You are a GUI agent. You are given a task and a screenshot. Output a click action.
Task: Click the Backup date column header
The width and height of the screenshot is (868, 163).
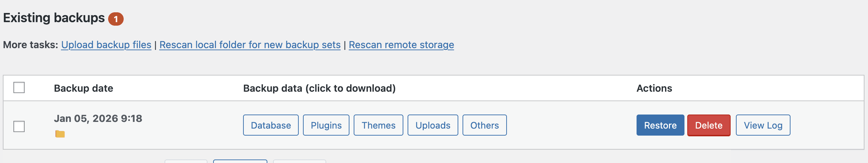coord(83,88)
